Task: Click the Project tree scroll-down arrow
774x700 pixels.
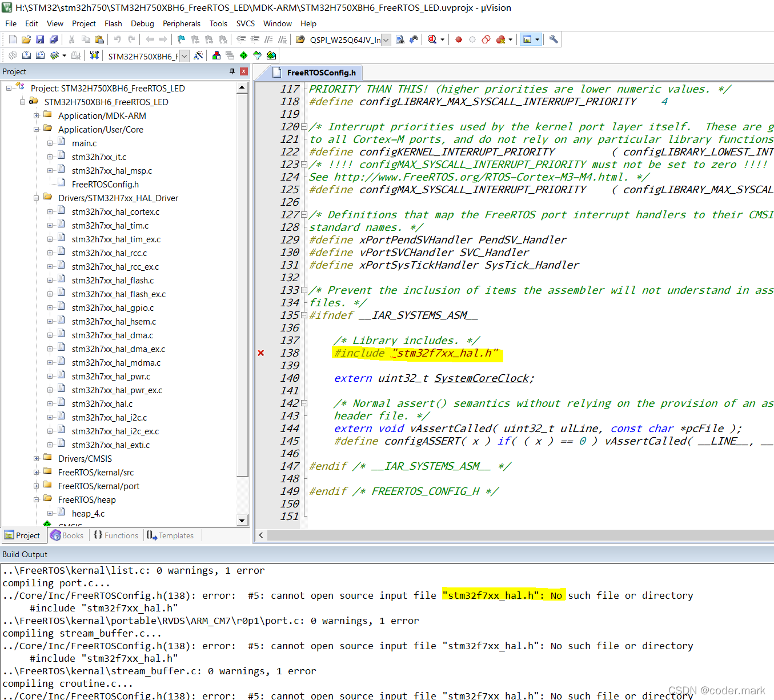Action: point(242,521)
